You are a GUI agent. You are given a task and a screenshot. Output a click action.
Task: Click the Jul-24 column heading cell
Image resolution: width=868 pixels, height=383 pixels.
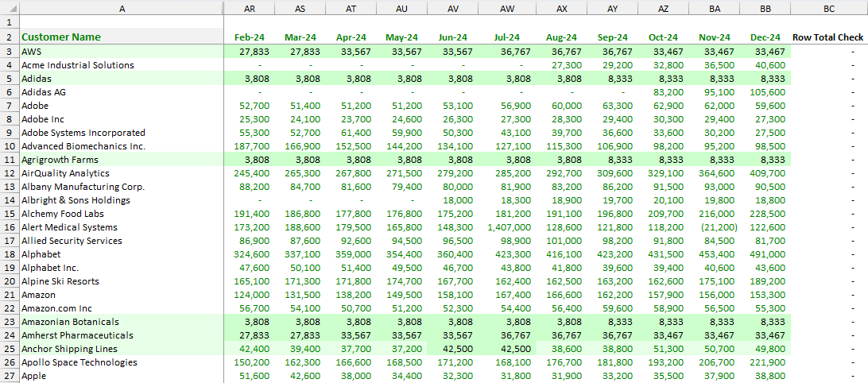[x=508, y=37]
